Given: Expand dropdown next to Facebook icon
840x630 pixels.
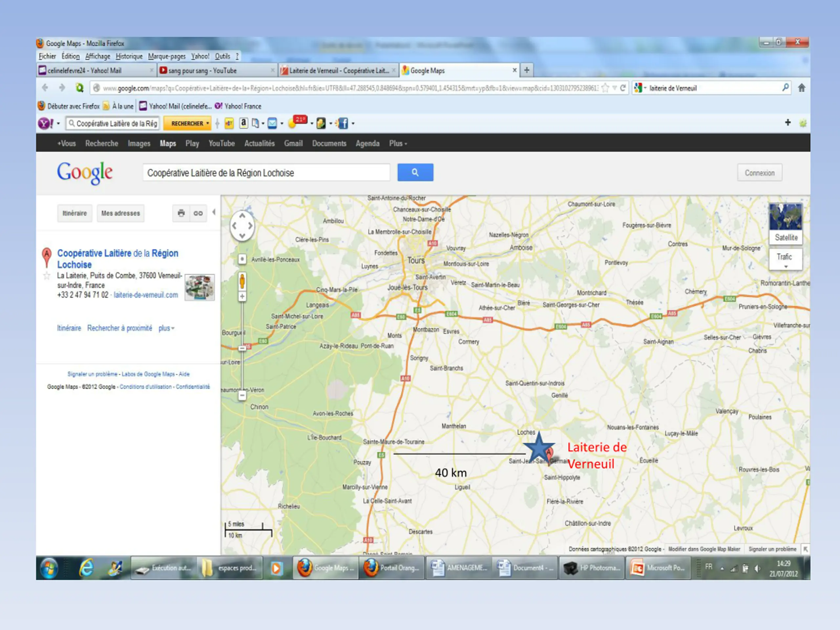Looking at the screenshot, I should pyautogui.click(x=353, y=123).
